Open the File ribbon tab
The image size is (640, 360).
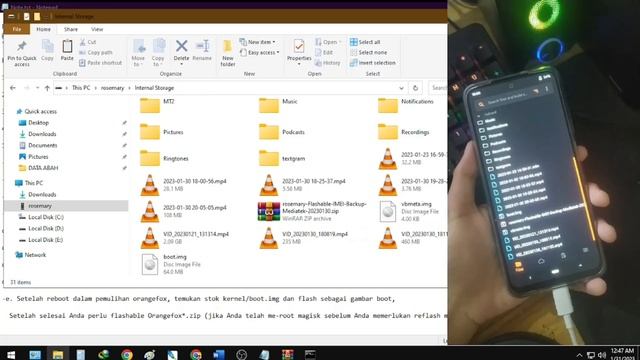pyautogui.click(x=17, y=29)
